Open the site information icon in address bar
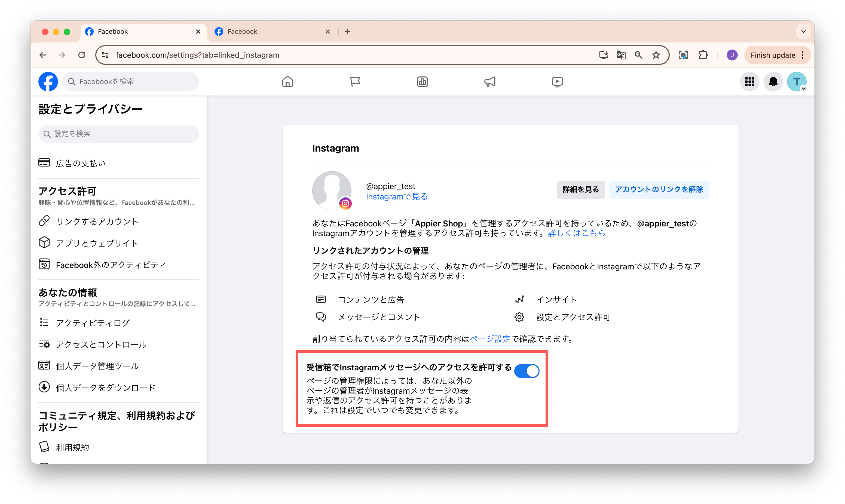 click(x=105, y=55)
